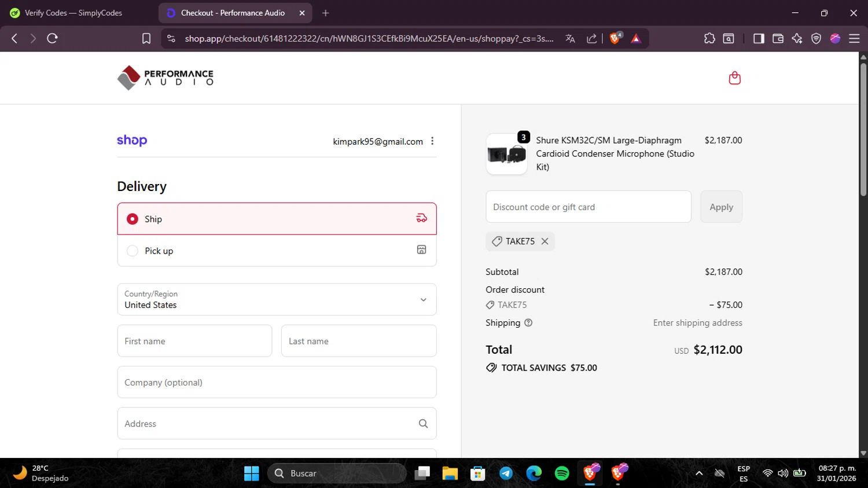Image resolution: width=868 pixels, height=488 pixels.
Task: Click the address bar URL
Action: (x=369, y=38)
